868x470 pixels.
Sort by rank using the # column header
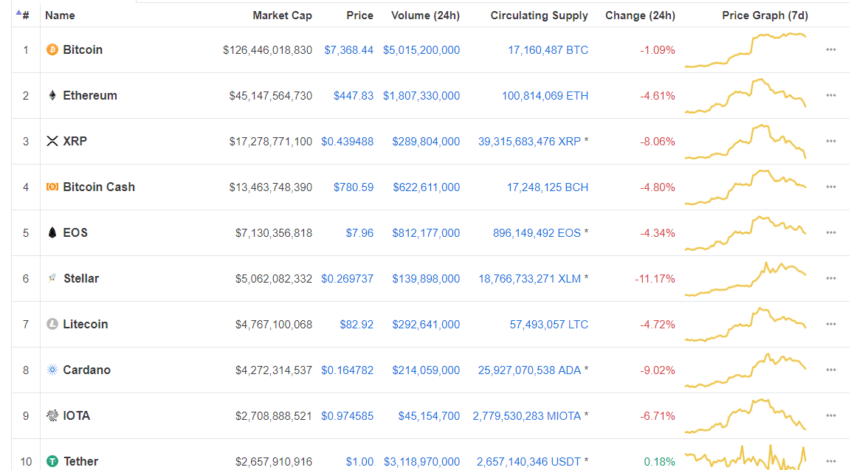pyautogui.click(x=25, y=15)
